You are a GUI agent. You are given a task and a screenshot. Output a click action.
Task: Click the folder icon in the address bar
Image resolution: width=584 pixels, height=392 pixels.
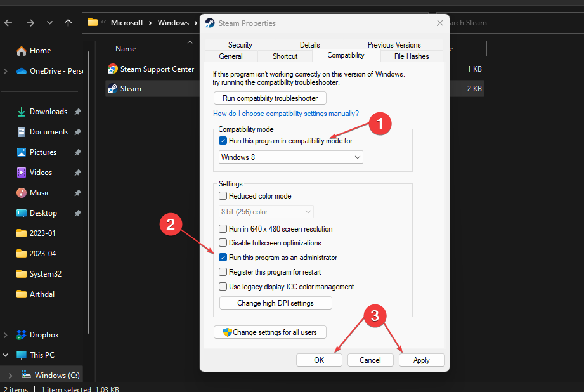point(93,22)
